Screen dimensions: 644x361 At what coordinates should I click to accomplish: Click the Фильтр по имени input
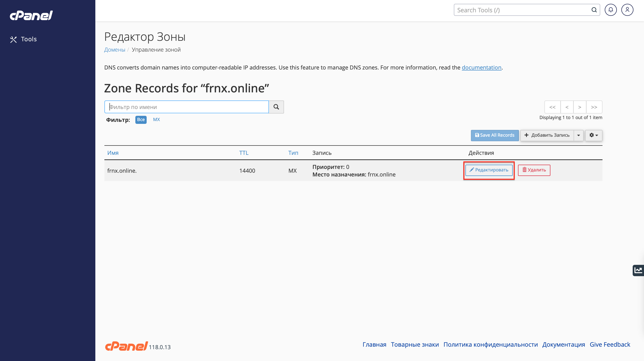coord(187,107)
